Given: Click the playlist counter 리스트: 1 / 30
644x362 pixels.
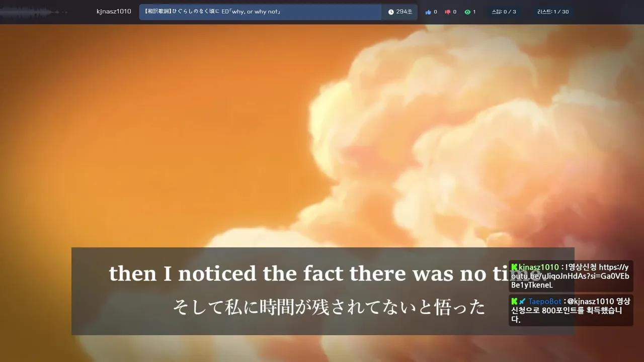Looking at the screenshot, I should 553,12.
